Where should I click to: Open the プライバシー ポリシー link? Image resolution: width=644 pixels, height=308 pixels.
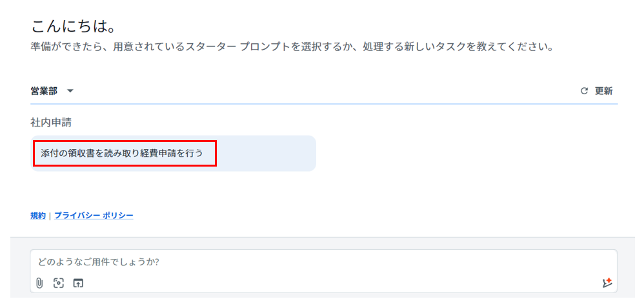pyautogui.click(x=94, y=216)
